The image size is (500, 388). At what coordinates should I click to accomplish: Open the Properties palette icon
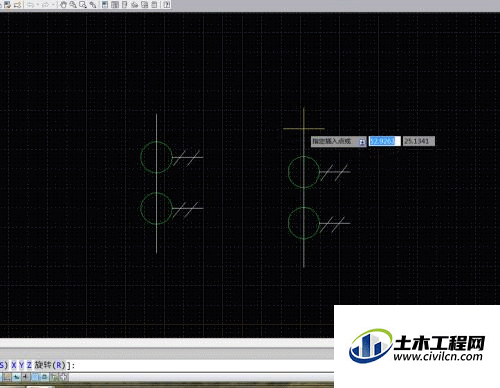point(105,5)
